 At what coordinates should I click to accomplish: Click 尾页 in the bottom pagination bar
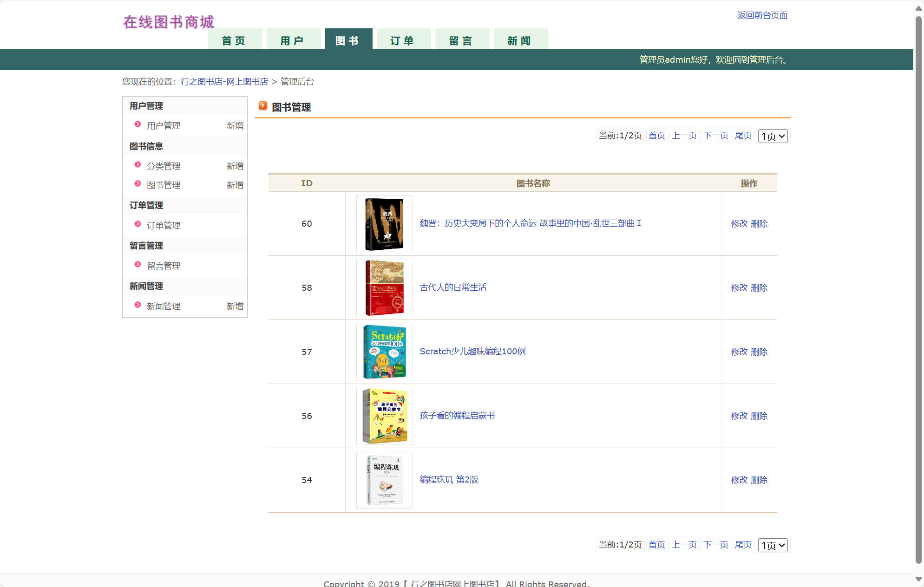point(743,545)
